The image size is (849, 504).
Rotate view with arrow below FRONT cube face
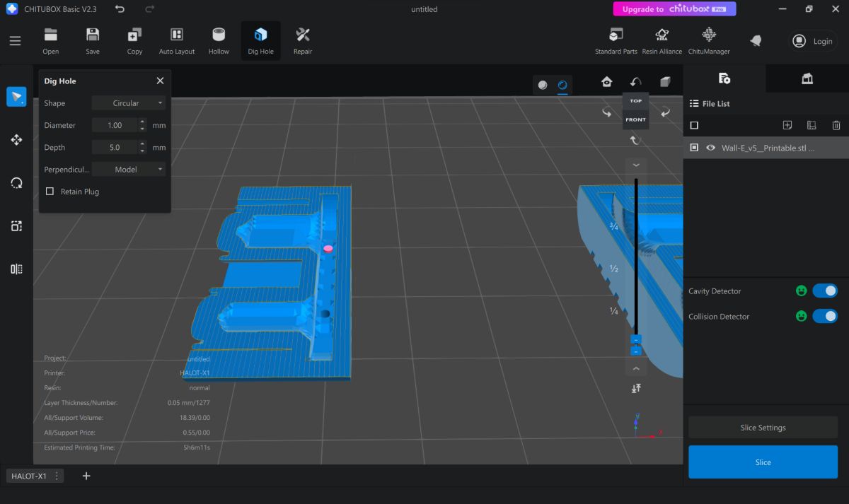(635, 140)
